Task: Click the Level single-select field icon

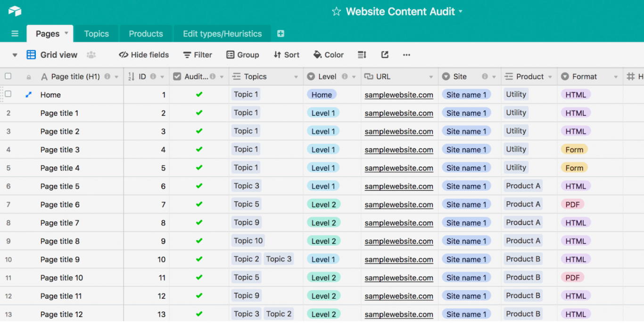Action: (311, 76)
